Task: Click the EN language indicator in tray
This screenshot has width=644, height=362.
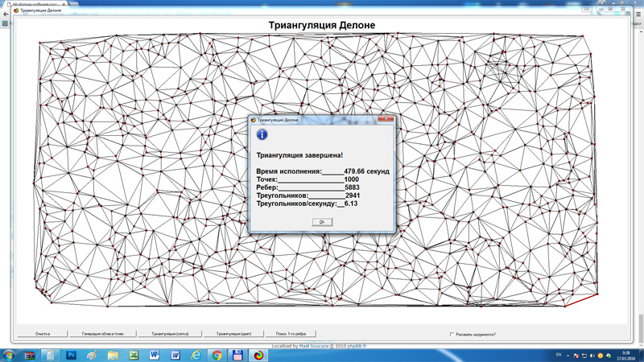Action: tap(559, 355)
